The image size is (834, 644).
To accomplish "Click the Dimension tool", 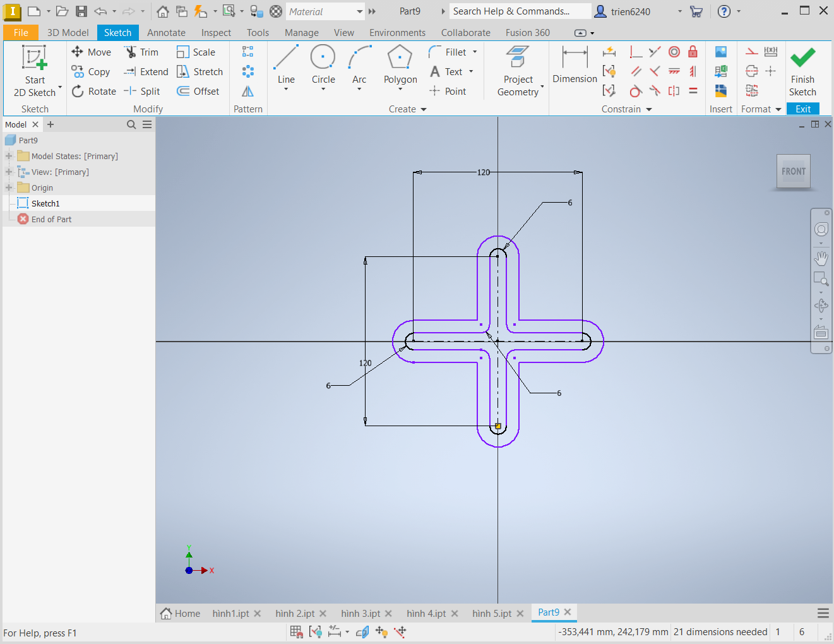I will [x=575, y=64].
